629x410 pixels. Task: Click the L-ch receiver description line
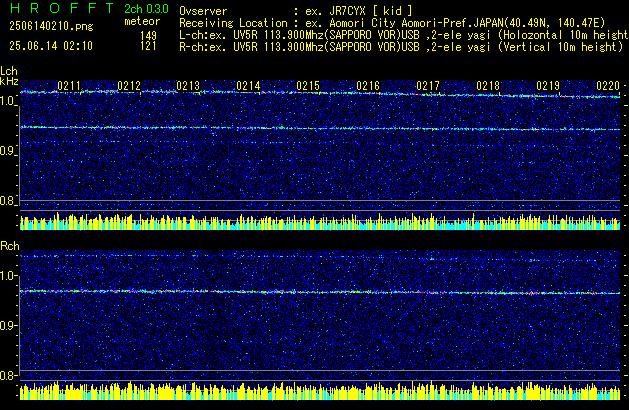tap(404, 35)
